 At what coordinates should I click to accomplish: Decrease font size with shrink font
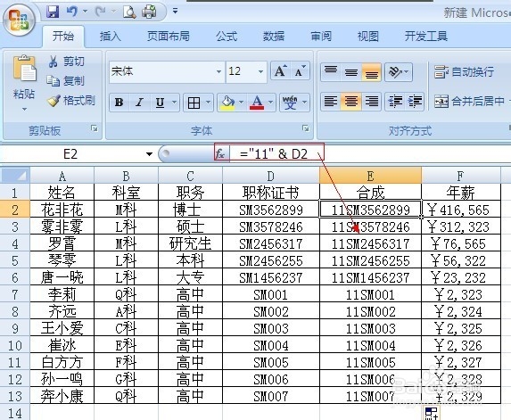click(300, 70)
